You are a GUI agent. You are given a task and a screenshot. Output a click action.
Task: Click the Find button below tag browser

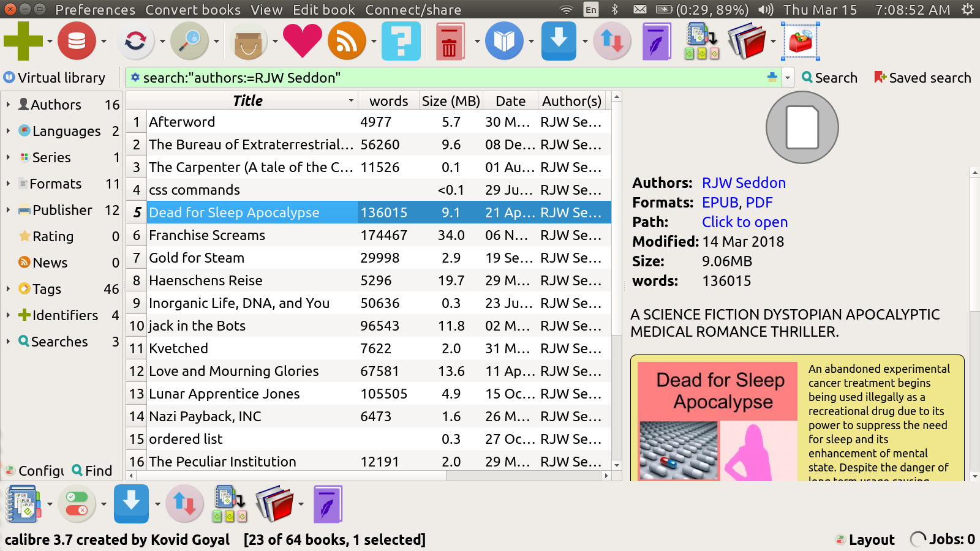point(92,471)
